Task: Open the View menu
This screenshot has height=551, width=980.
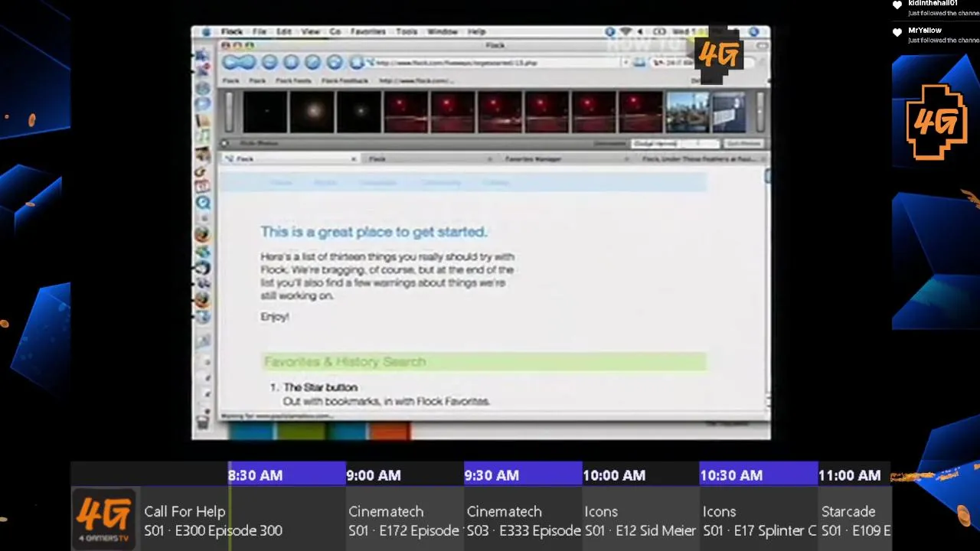Action: point(310,32)
